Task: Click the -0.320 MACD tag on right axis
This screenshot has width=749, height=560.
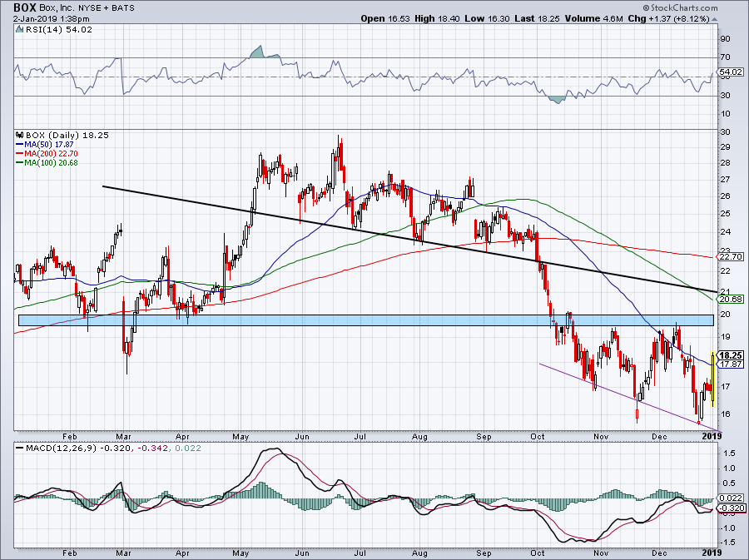Action: tap(731, 508)
